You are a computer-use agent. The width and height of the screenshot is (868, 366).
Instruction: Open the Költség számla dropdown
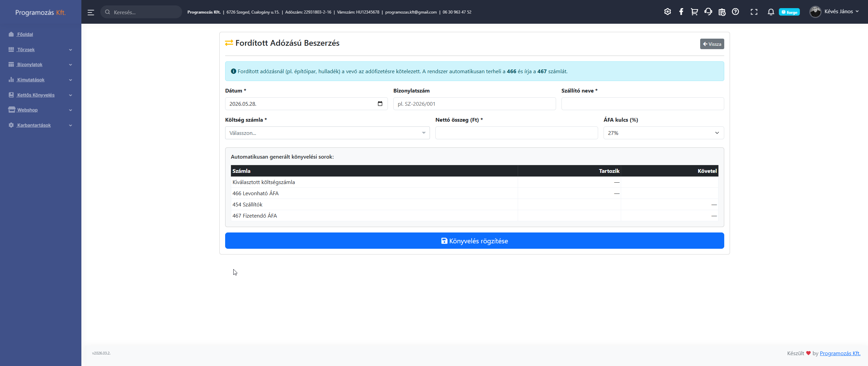coord(327,133)
